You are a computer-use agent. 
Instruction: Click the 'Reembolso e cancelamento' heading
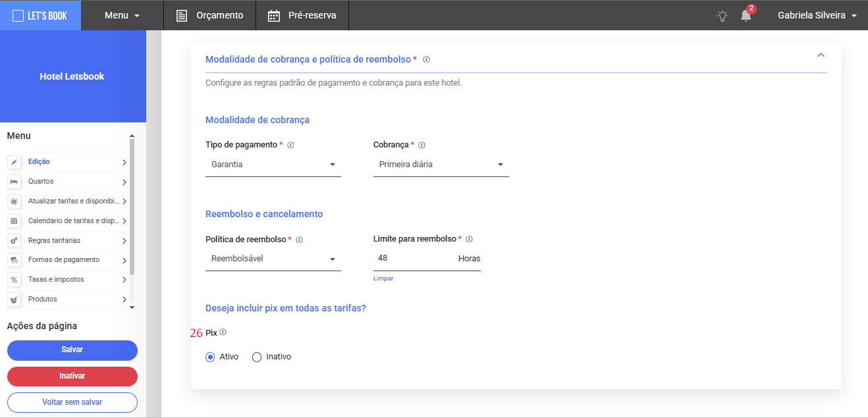pyautogui.click(x=264, y=214)
